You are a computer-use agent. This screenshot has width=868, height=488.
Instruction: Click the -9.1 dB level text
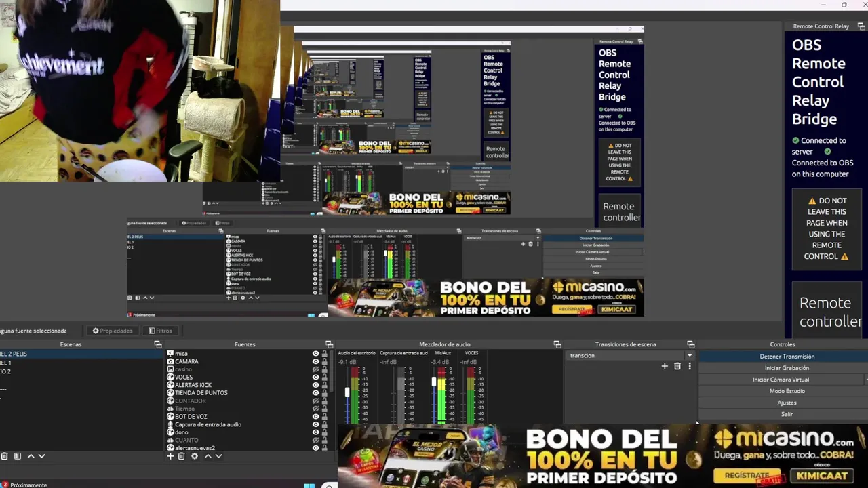347,362
